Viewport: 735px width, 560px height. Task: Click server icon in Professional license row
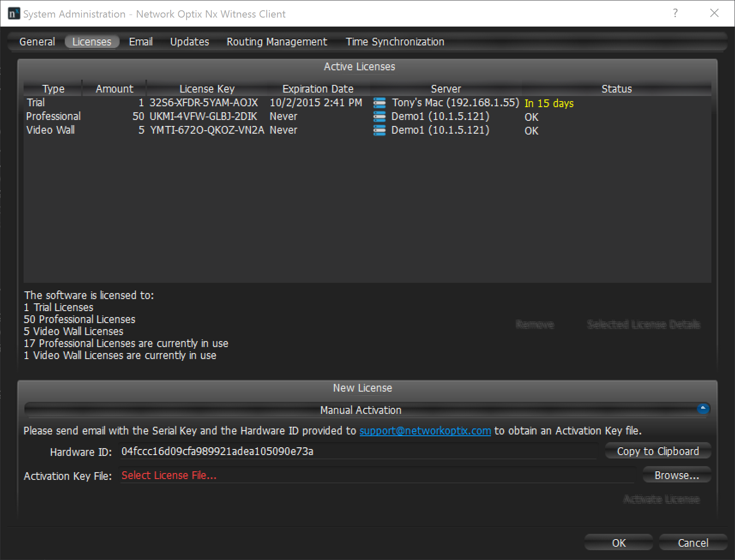pos(380,117)
